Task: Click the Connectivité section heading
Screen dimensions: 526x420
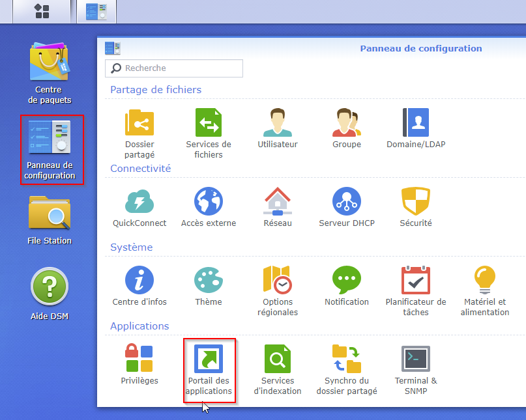Action: pos(141,168)
